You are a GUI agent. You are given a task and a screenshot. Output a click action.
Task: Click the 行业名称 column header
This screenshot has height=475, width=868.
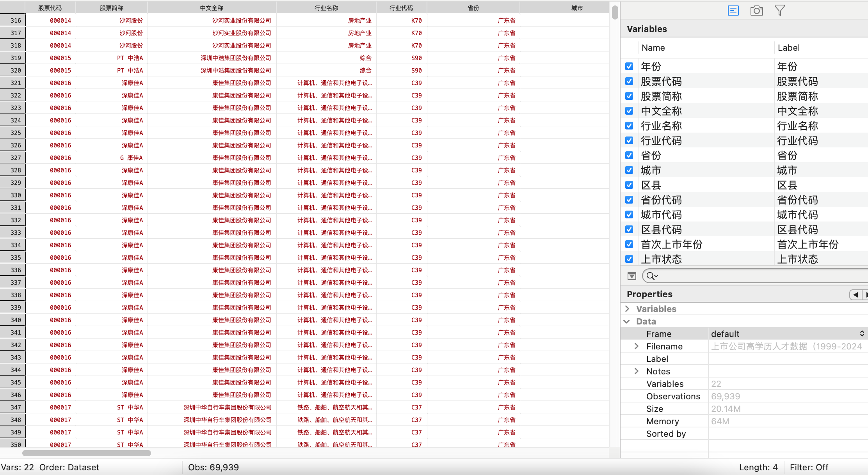[x=326, y=8]
